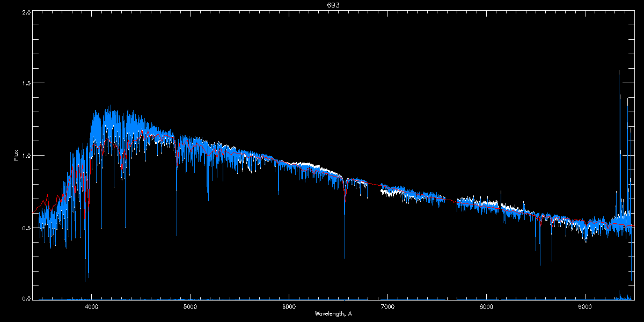This screenshot has width=644, height=322.
Task: Click the y-axis tick label "0.5"
Action: [25, 228]
